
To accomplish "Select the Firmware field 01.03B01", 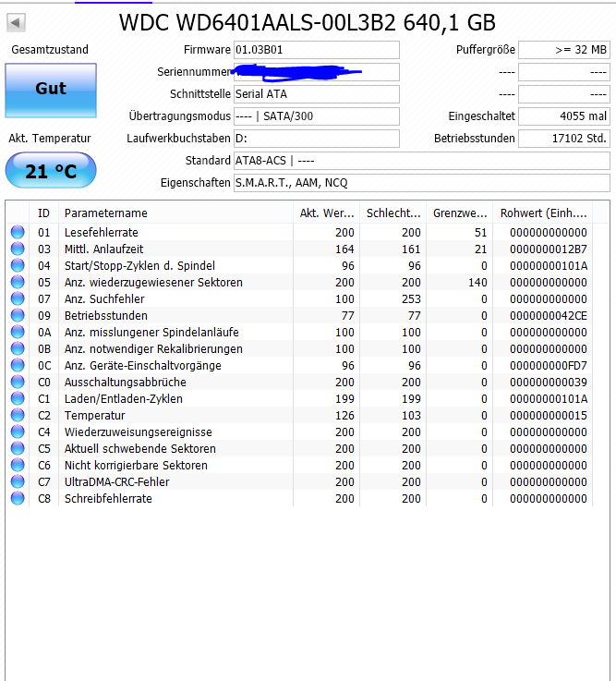I will click(x=317, y=50).
